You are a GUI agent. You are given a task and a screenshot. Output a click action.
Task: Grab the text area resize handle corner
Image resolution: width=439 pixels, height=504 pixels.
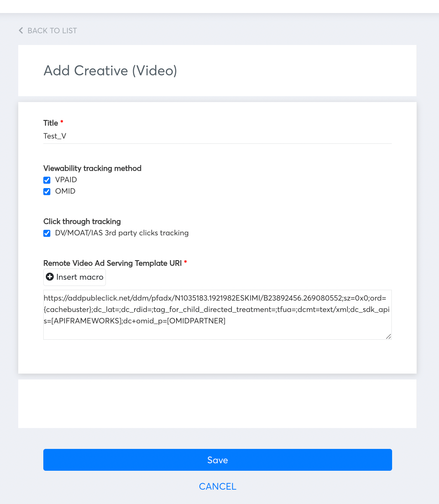point(388,336)
